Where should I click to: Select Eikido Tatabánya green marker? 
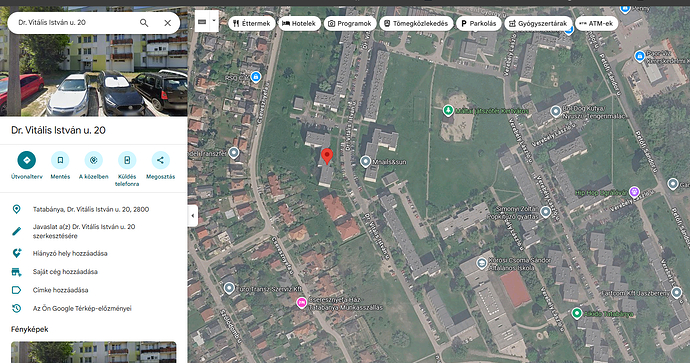point(576,313)
